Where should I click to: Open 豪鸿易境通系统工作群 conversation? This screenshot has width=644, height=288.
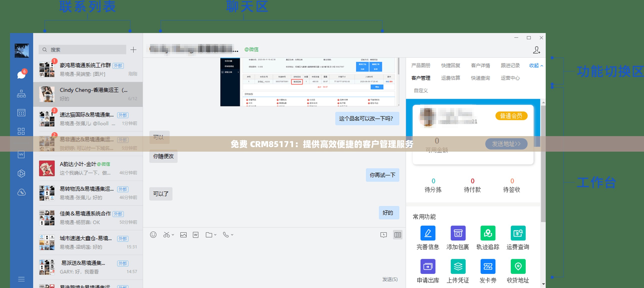(88, 70)
